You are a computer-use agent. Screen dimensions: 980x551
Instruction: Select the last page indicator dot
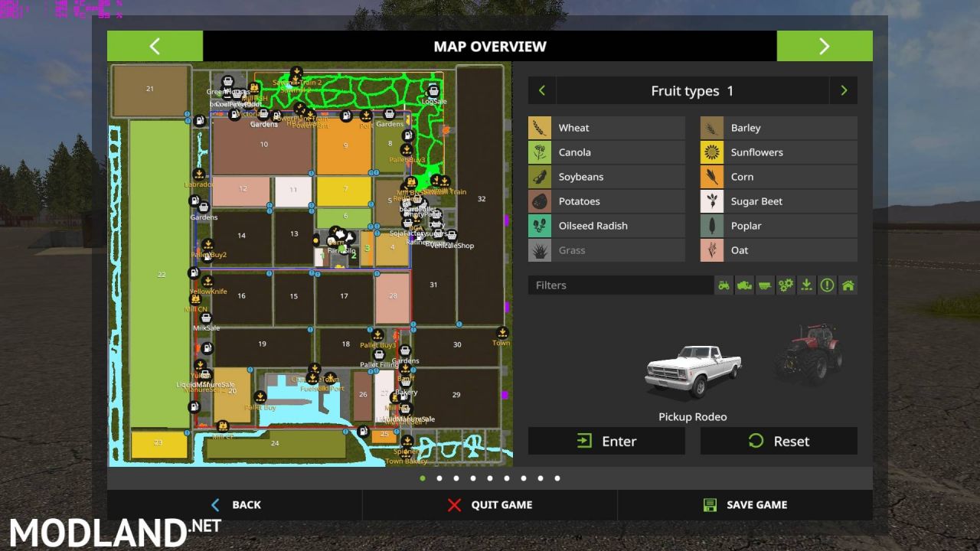557,478
